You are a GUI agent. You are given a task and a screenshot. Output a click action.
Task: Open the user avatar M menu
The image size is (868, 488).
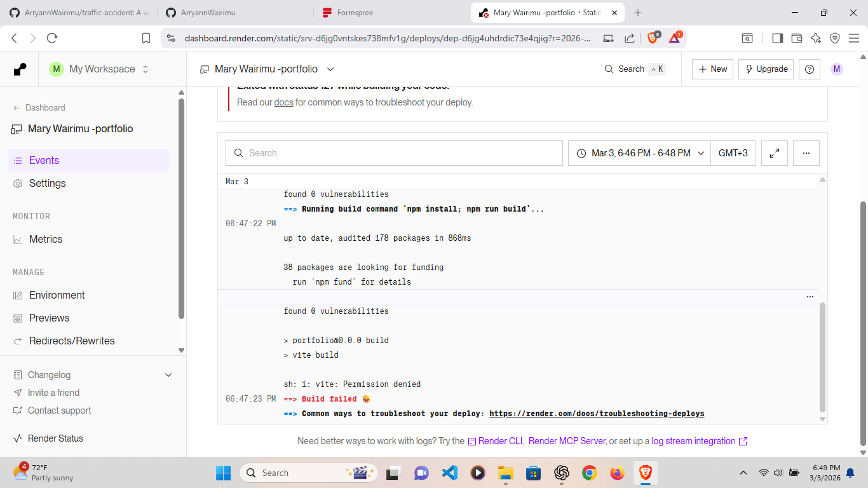(x=837, y=69)
